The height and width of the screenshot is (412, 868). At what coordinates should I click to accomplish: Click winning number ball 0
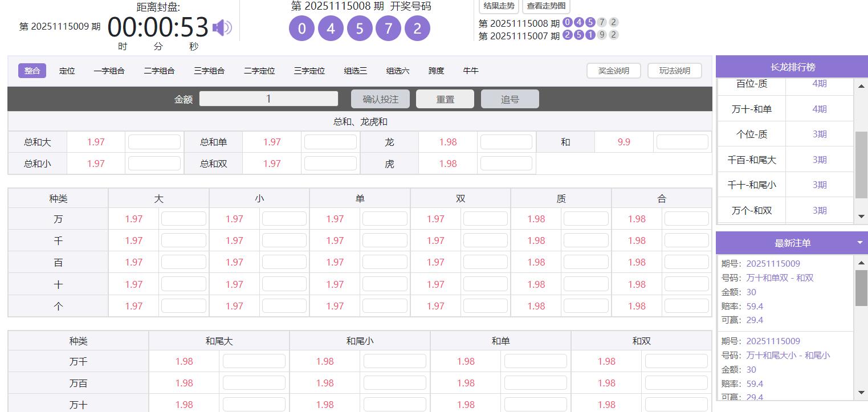point(301,28)
